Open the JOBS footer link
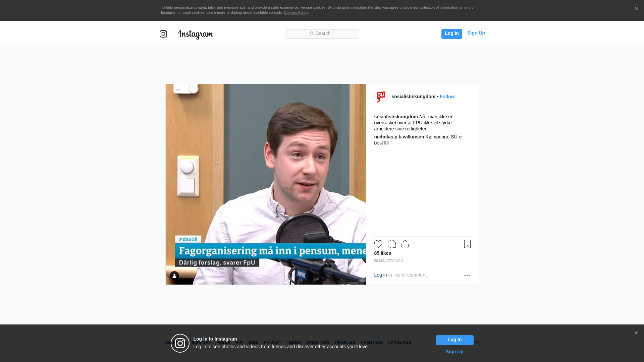The image size is (644, 362). 253,343
